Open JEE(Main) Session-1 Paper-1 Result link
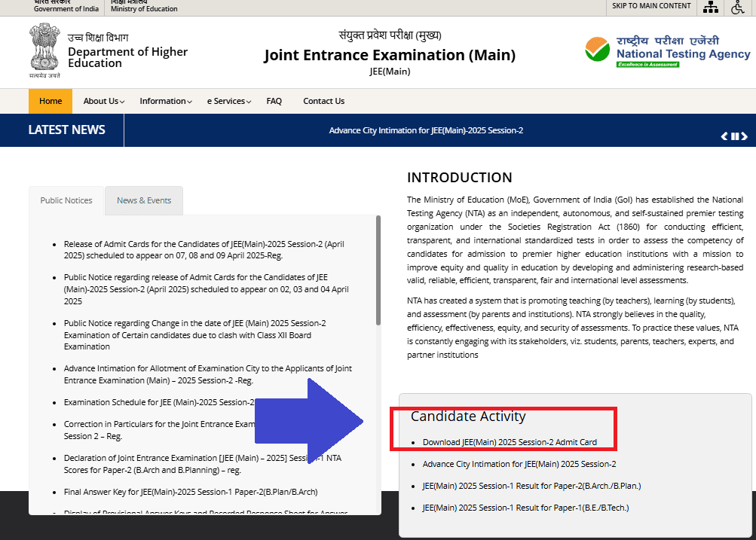 point(528,508)
